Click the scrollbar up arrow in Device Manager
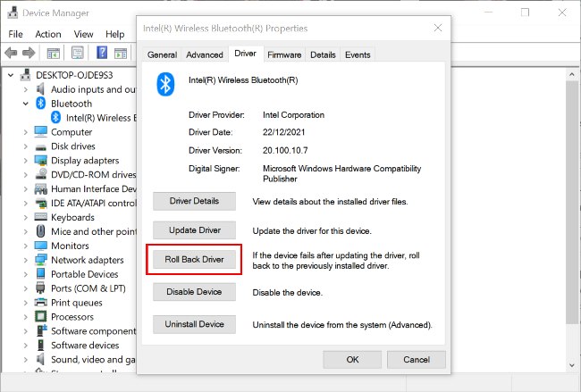This screenshot has width=581, height=392. (x=572, y=75)
